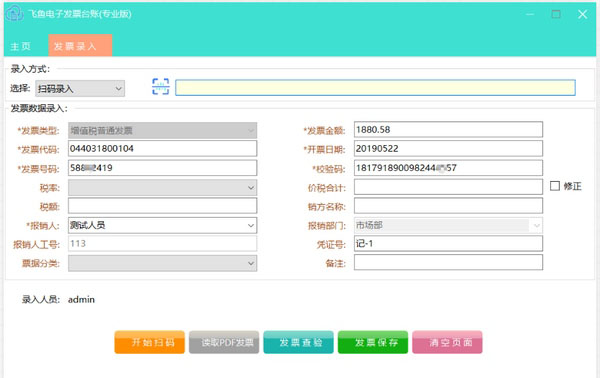Expand the 票据分类 dropdown
Image resolution: width=600 pixels, height=378 pixels.
point(163,263)
